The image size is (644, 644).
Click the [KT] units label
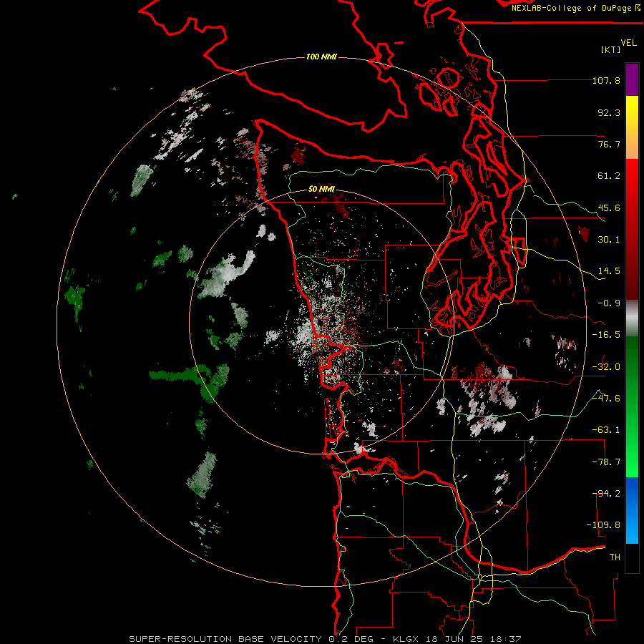(x=611, y=49)
